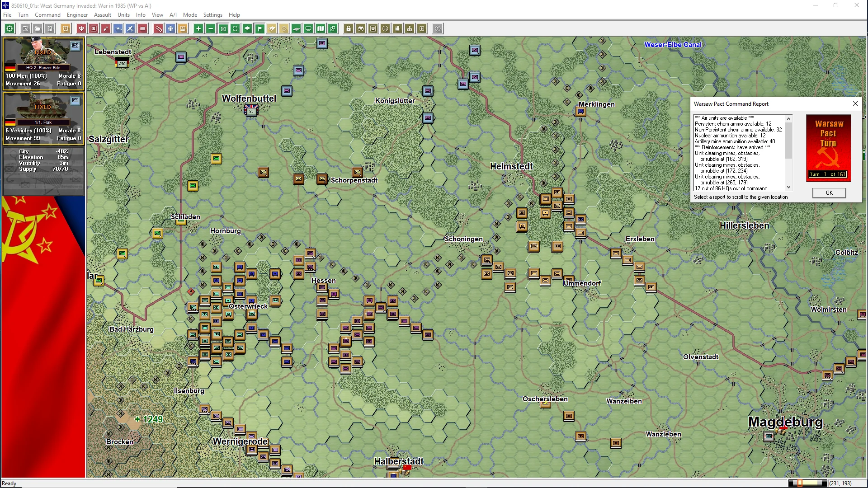Click OK in the Command Report dialog
Image resolution: width=868 pixels, height=488 pixels.
click(x=829, y=192)
